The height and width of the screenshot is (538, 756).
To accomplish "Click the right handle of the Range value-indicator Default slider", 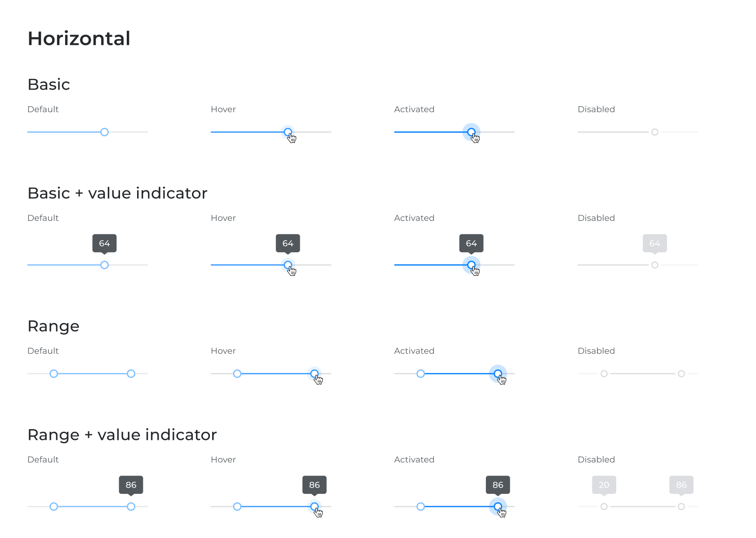I will click(x=131, y=507).
